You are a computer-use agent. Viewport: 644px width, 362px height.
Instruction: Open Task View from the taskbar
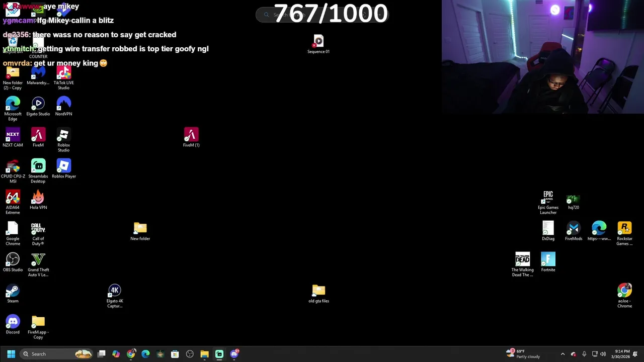point(102,354)
